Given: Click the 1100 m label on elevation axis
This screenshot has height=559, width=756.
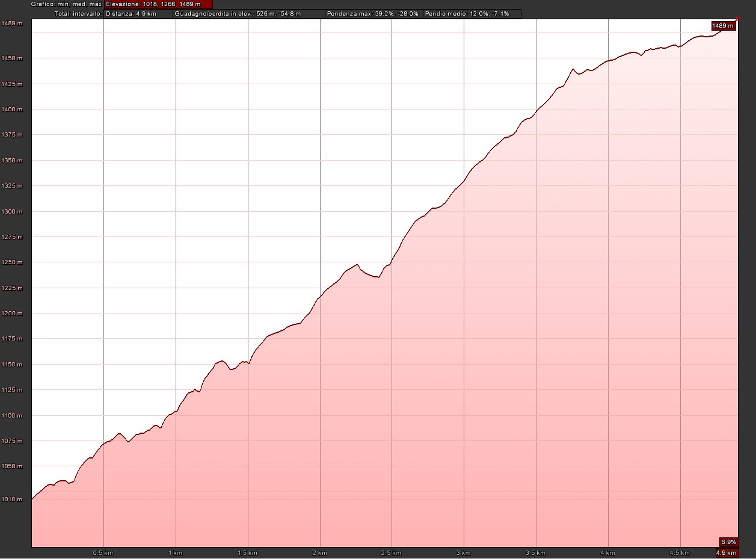Looking at the screenshot, I should tap(12, 416).
